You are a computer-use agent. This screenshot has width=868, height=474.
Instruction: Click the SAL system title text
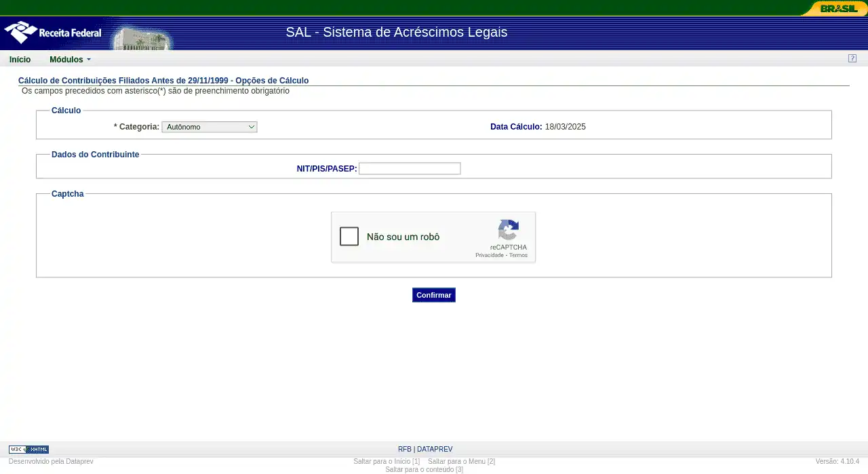396,33
